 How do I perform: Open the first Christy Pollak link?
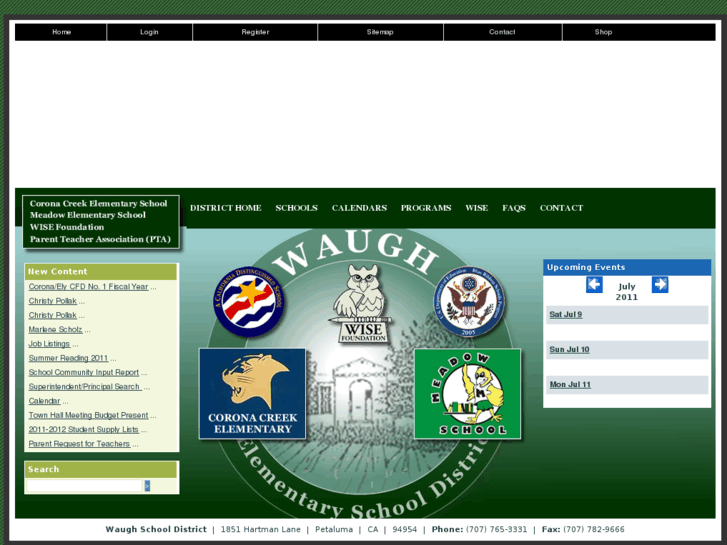coord(52,301)
